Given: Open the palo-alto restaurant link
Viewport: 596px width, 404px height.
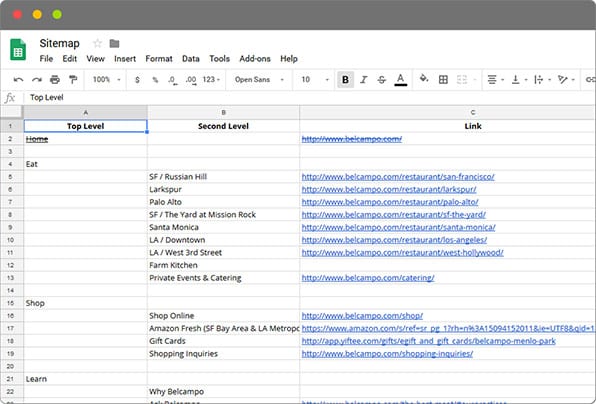Looking at the screenshot, I should point(390,202).
